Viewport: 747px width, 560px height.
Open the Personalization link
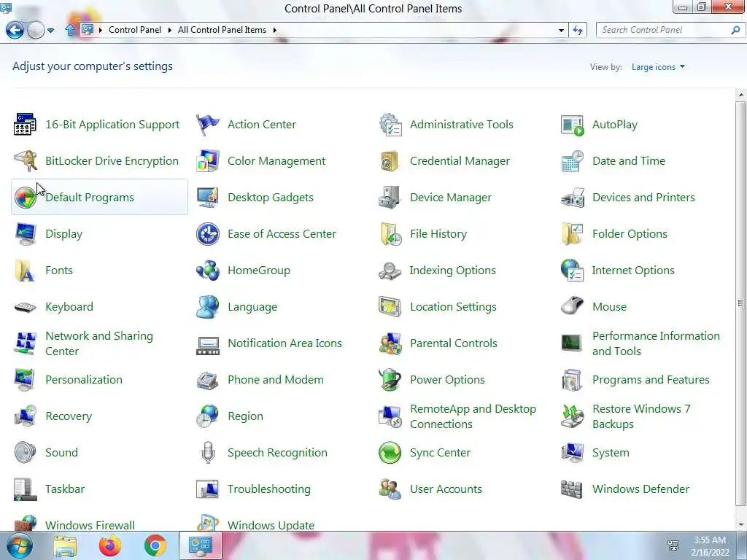[84, 379]
